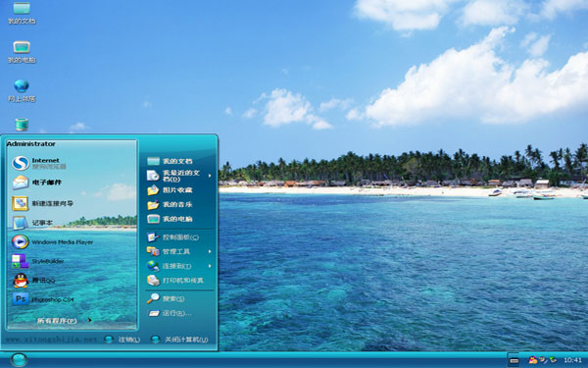
Task: Open the Tencent QQ penguin icon
Action: [21, 281]
